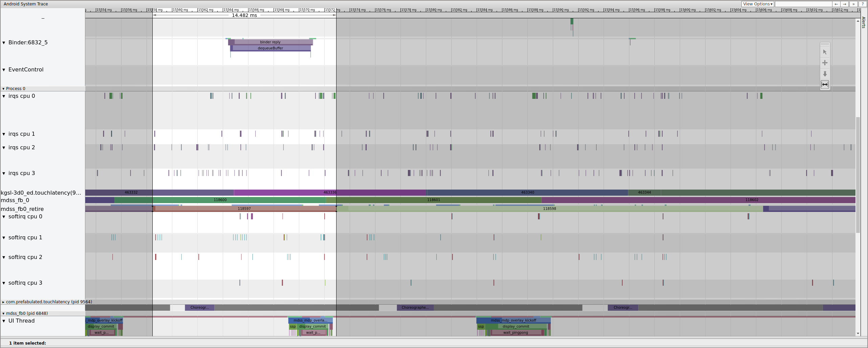
Task: Activate the pan tool with four arrows
Action: click(x=825, y=63)
